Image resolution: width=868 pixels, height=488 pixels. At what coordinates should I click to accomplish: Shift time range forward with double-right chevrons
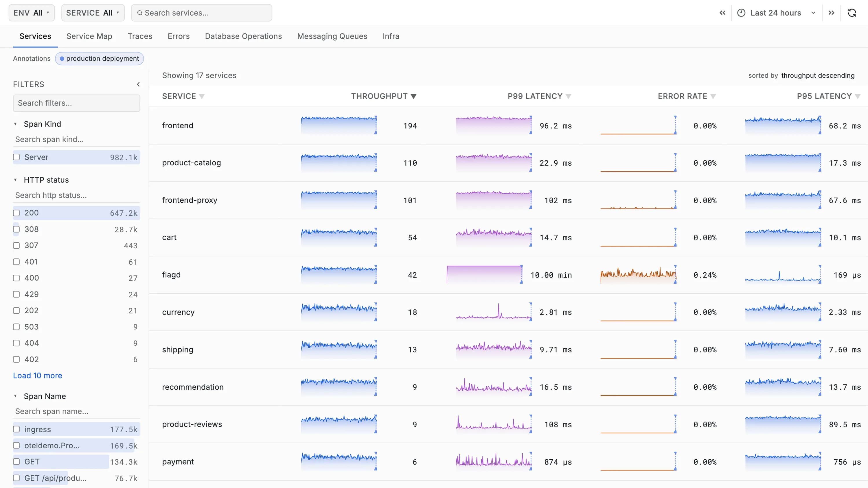point(831,13)
